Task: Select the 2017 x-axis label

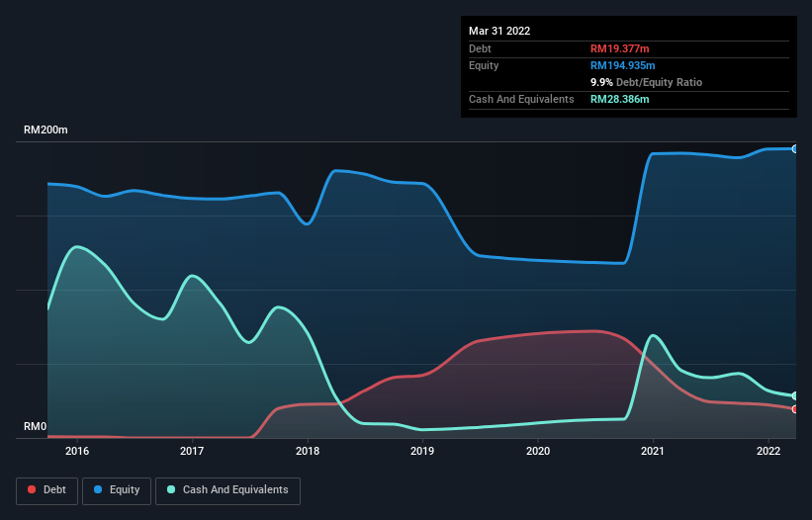Action: [192, 451]
